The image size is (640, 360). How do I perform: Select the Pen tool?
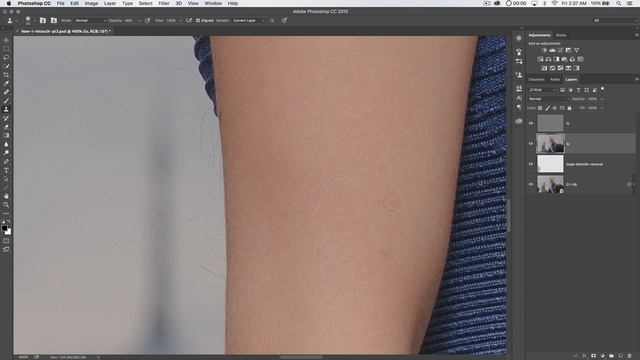click(6, 161)
